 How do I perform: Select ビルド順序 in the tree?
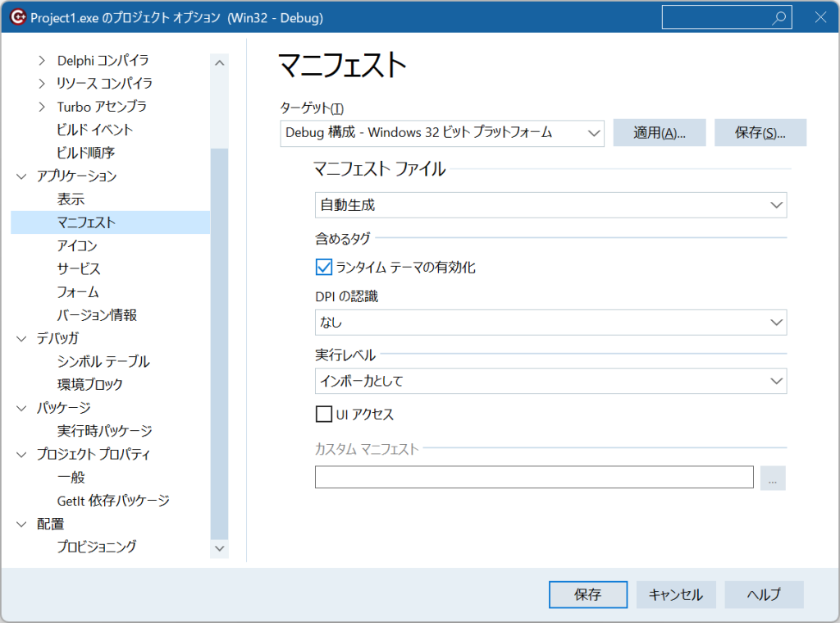pos(85,153)
